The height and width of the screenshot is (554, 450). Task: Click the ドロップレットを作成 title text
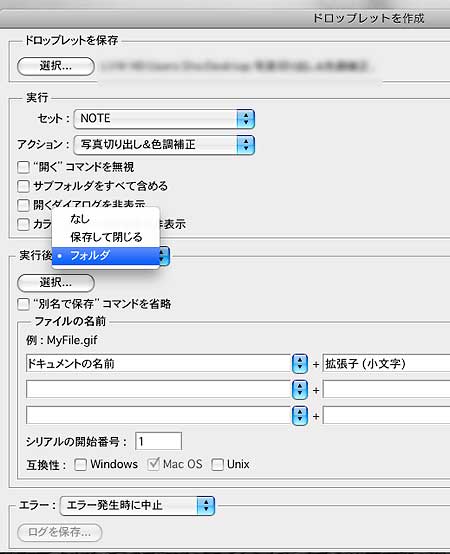[x=369, y=18]
